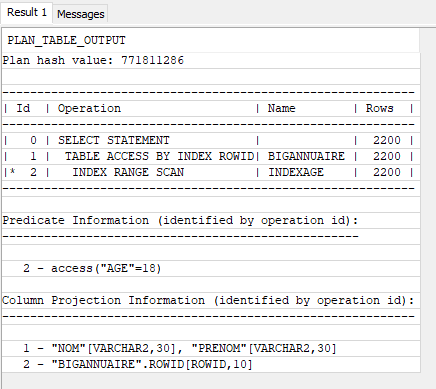The width and height of the screenshot is (436, 389).
Task: Switch to the Messages tab
Action: coord(80,14)
